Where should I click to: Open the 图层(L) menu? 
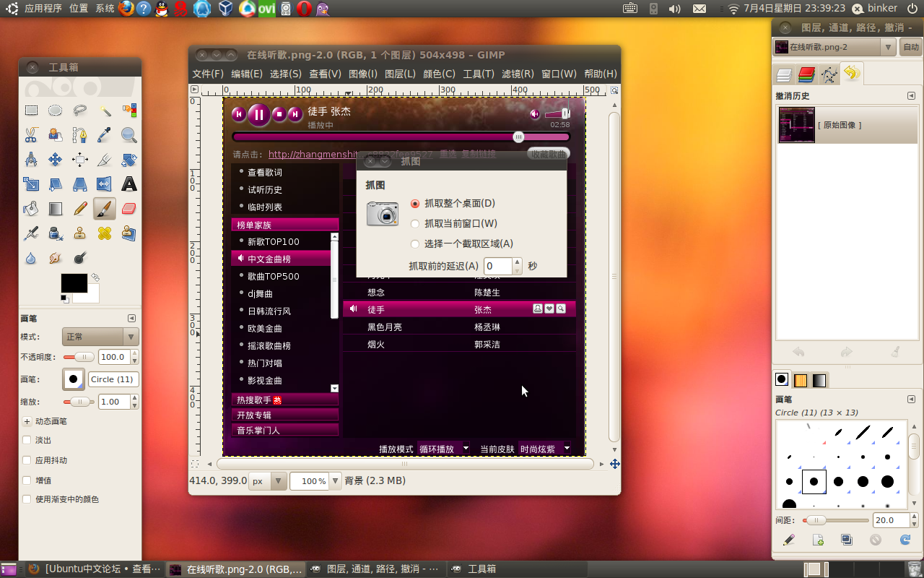pos(401,74)
